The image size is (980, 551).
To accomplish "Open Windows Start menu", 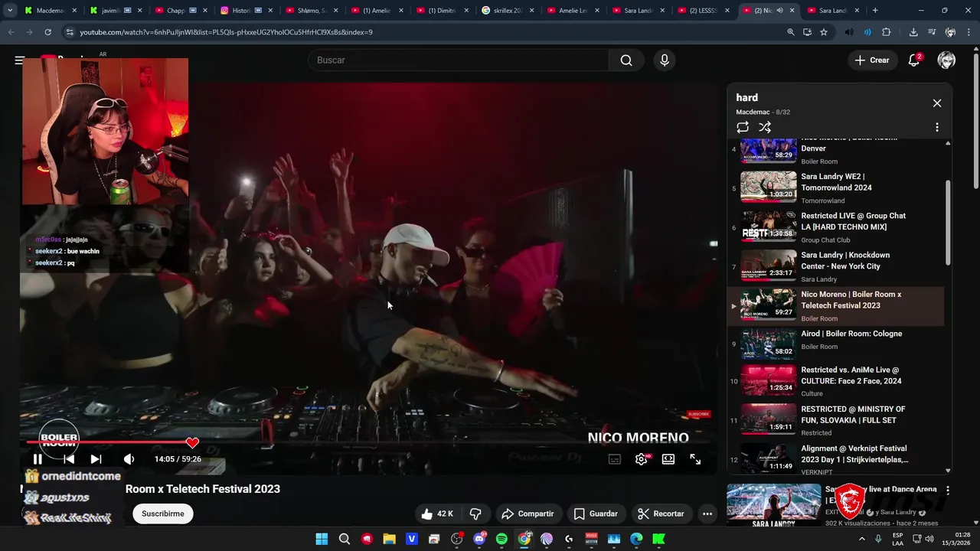I will coord(322,539).
